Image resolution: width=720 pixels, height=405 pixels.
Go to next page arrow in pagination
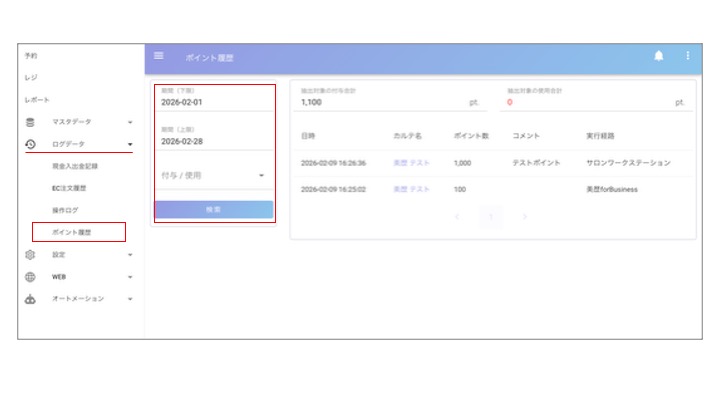pyautogui.click(x=524, y=216)
